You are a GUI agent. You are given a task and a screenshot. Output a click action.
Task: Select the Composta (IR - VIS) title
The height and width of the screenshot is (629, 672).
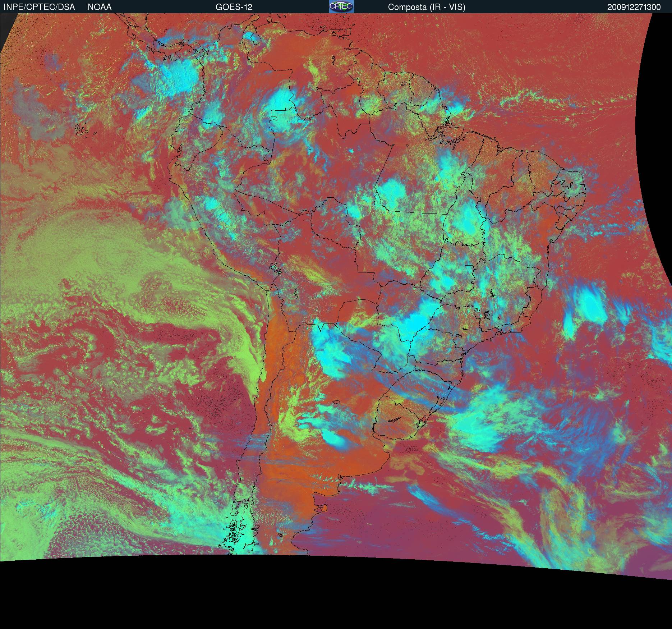click(x=427, y=7)
